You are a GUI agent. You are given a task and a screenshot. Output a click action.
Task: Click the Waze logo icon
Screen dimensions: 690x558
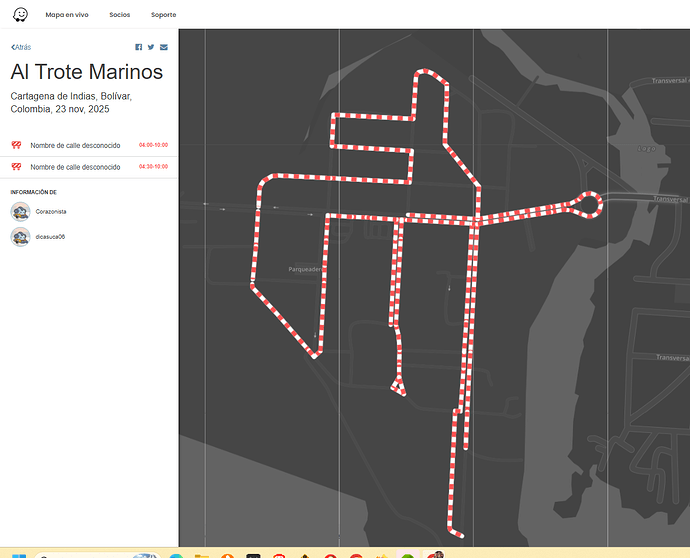tap(20, 15)
